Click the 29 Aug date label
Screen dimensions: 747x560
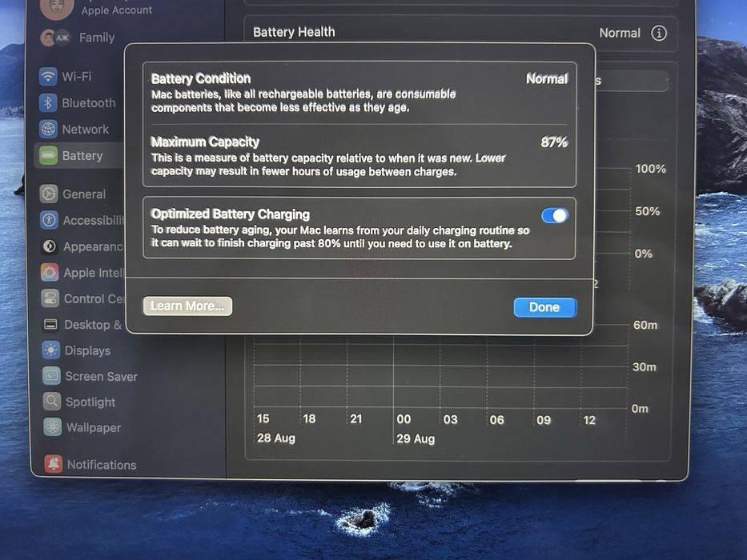tap(416, 438)
